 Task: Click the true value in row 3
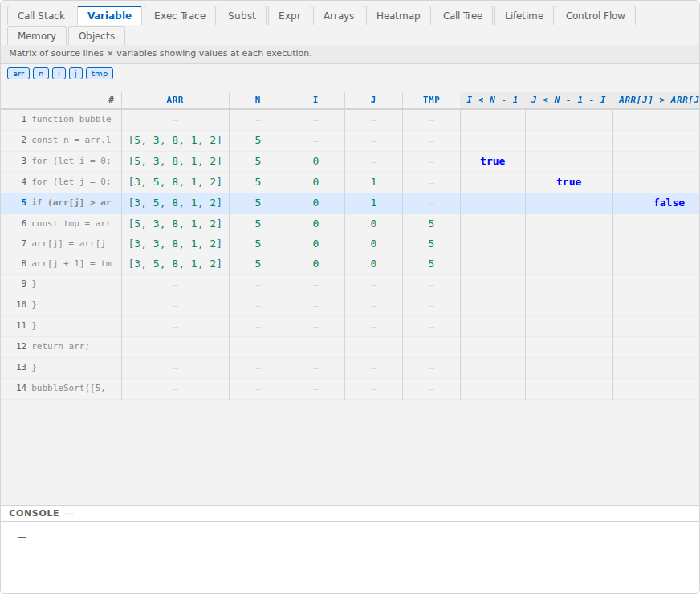click(x=493, y=161)
